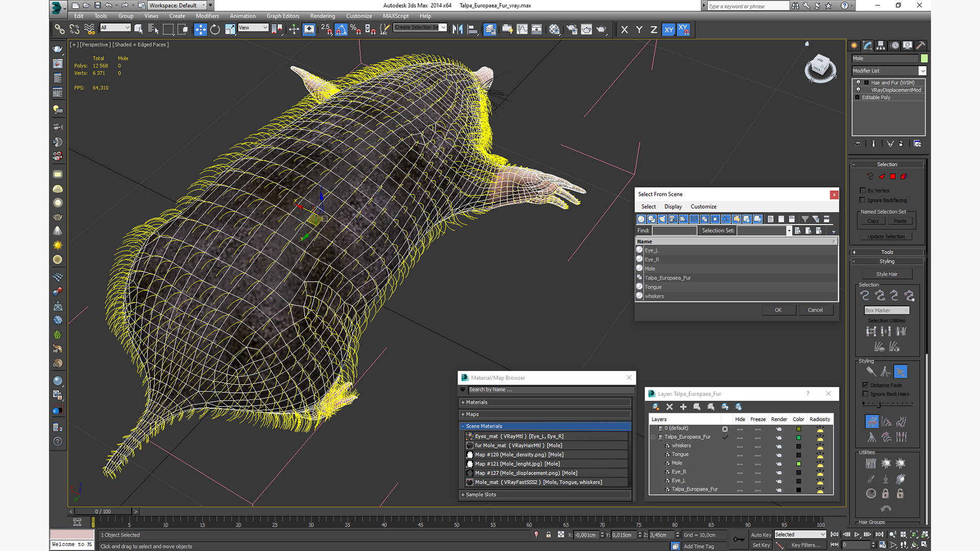Click the Render Production teapot icon
Image resolution: width=980 pixels, height=551 pixels.
[601, 30]
